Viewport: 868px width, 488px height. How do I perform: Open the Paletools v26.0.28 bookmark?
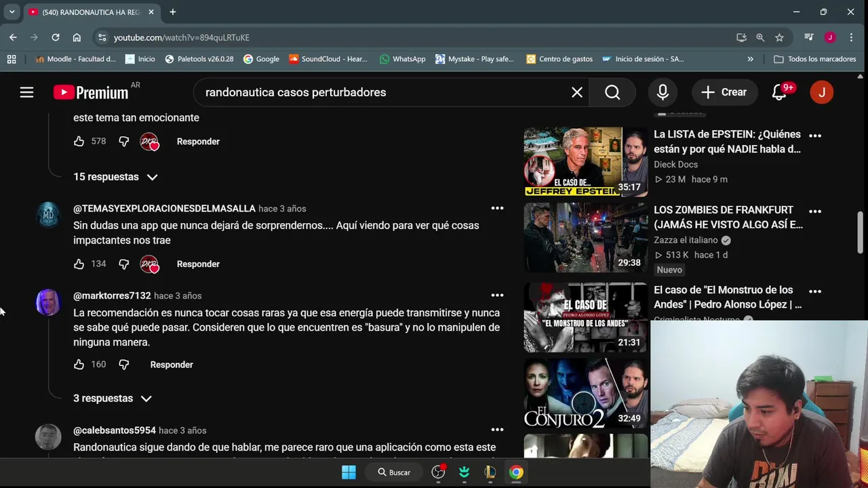(199, 59)
